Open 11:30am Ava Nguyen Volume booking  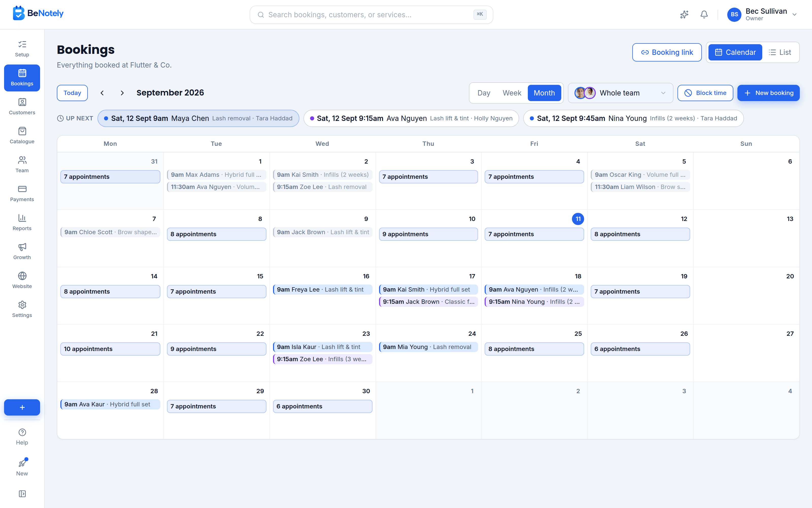(x=216, y=187)
